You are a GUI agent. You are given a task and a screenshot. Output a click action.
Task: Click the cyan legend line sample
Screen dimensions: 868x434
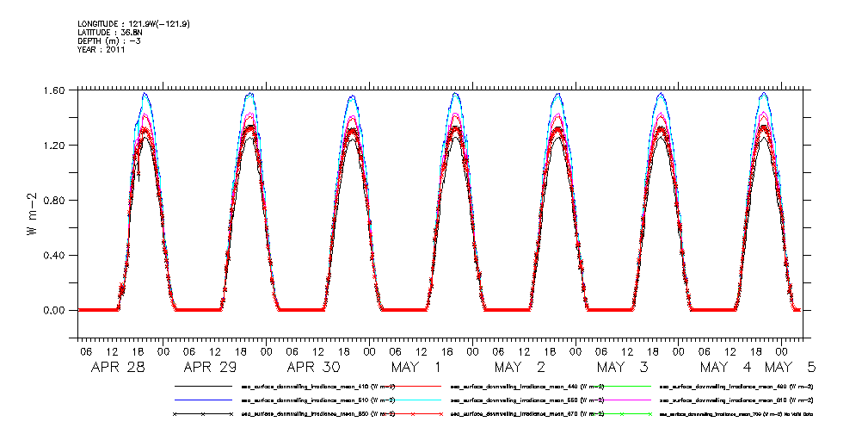pyautogui.click(x=412, y=400)
